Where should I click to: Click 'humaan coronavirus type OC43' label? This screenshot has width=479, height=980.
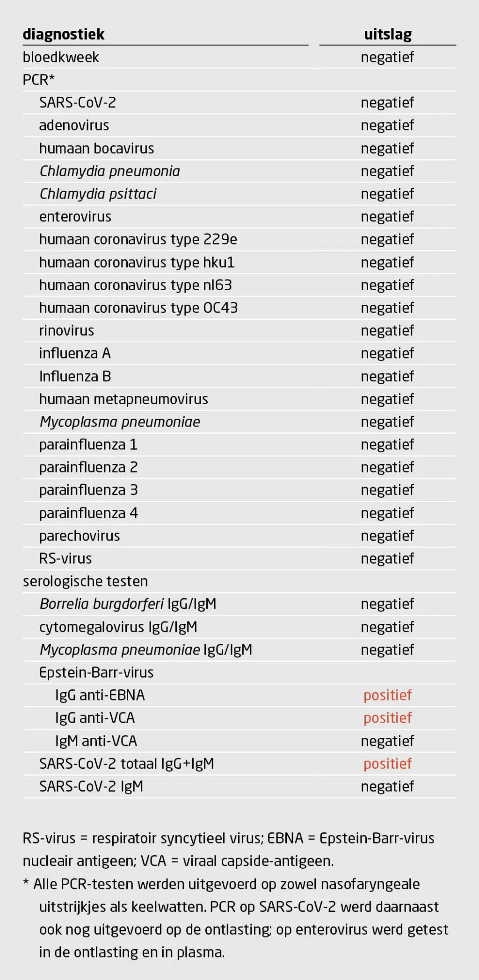pyautogui.click(x=138, y=308)
